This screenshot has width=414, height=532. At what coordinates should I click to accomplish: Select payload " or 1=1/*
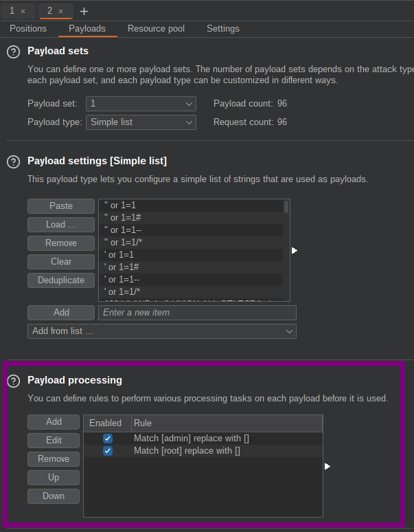click(191, 243)
